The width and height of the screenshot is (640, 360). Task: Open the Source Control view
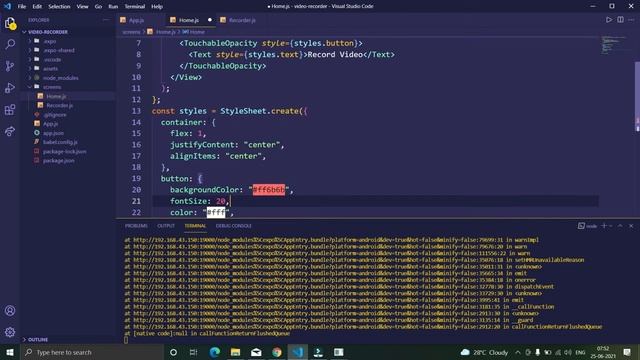click(10, 66)
